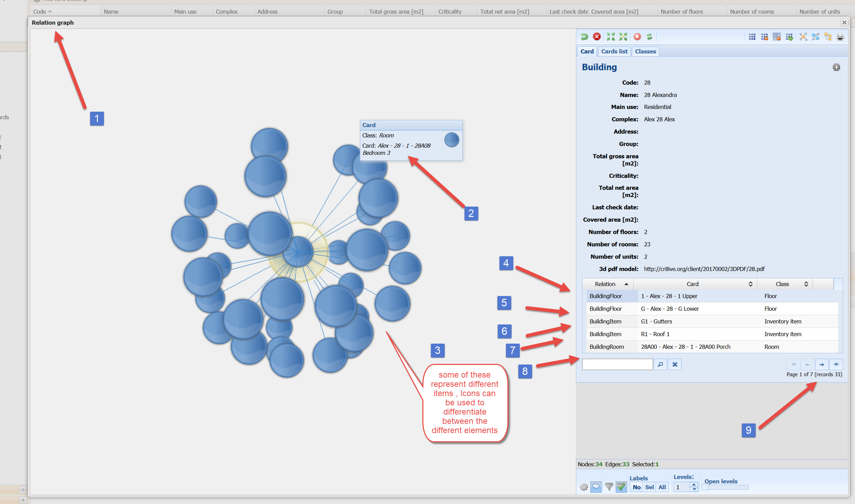
Task: Click the Open levels slider handle
Action: click(x=705, y=487)
